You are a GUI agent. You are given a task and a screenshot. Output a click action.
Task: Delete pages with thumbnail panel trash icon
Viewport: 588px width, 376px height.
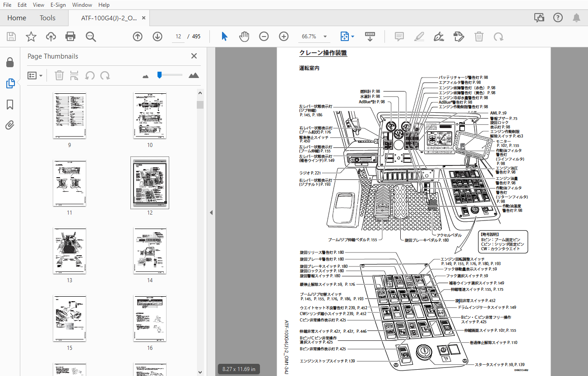[x=59, y=75]
